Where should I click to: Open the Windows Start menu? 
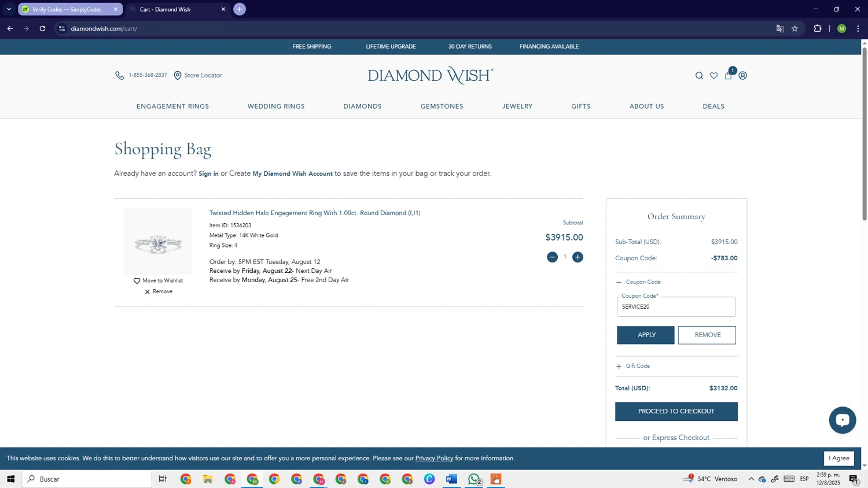[x=10, y=479]
